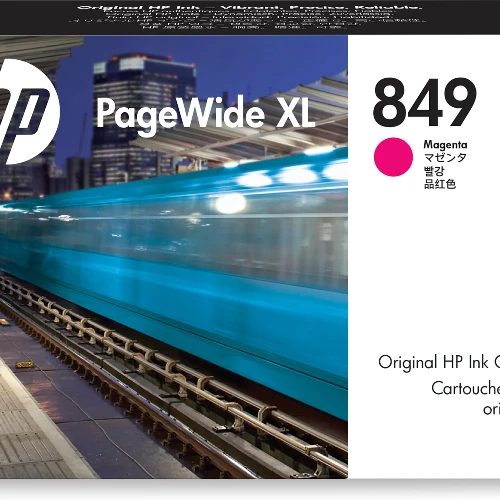Screen dimensions: 500x500
Task: Click the magenta color dot
Action: (x=393, y=157)
